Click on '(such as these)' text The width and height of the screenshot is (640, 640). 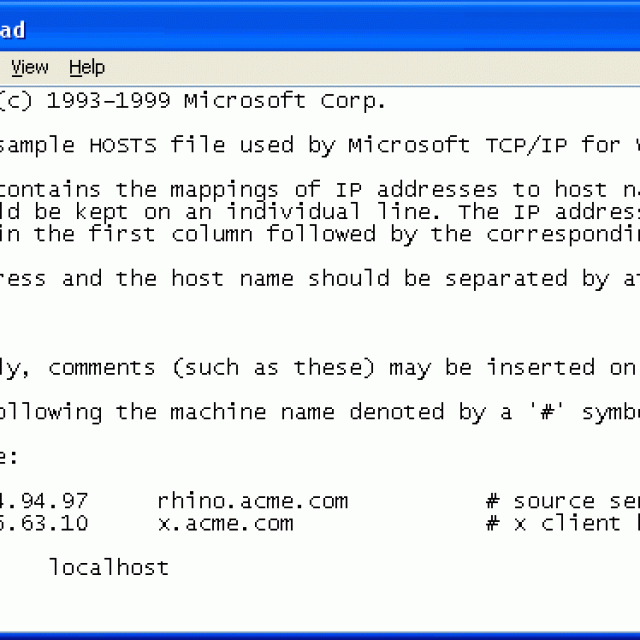click(x=273, y=367)
